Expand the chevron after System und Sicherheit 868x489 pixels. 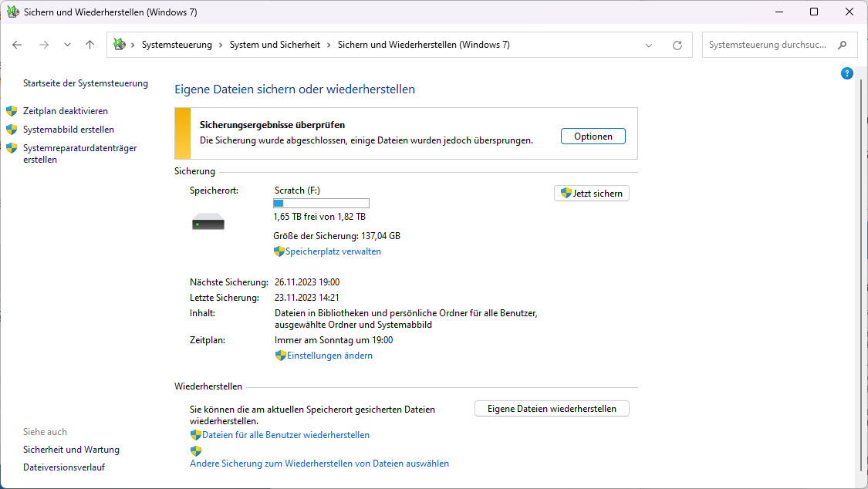(329, 45)
